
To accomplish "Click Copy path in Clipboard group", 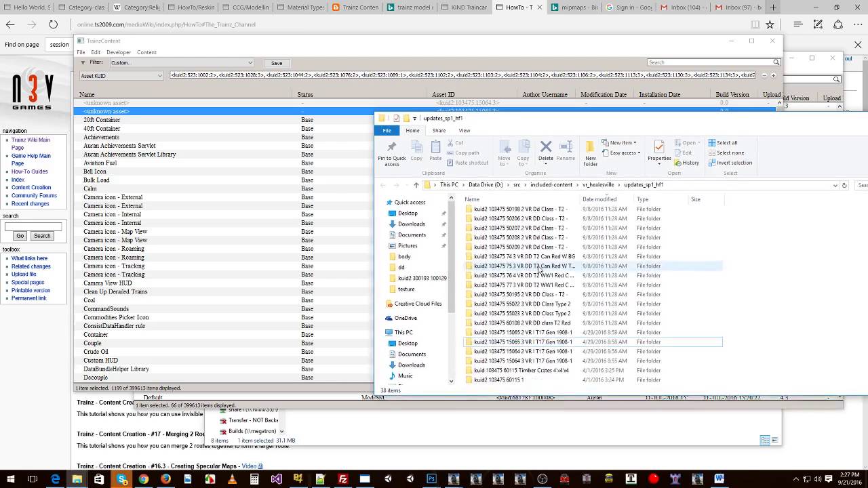I will pyautogui.click(x=463, y=152).
